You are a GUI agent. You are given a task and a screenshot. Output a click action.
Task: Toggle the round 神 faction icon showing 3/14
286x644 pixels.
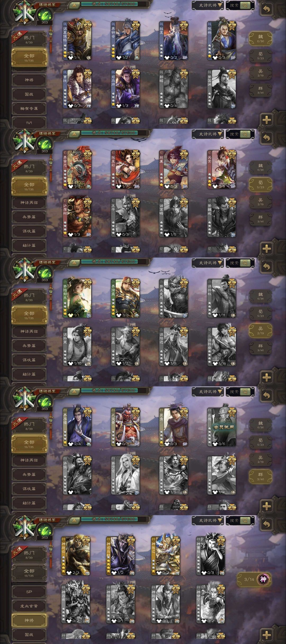[263, 579]
